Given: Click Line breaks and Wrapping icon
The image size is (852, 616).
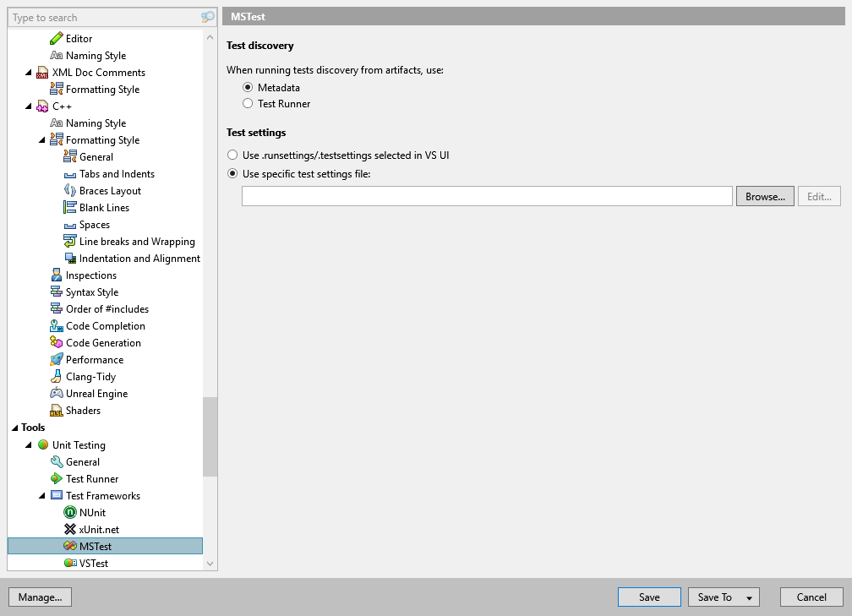Looking at the screenshot, I should (x=70, y=241).
